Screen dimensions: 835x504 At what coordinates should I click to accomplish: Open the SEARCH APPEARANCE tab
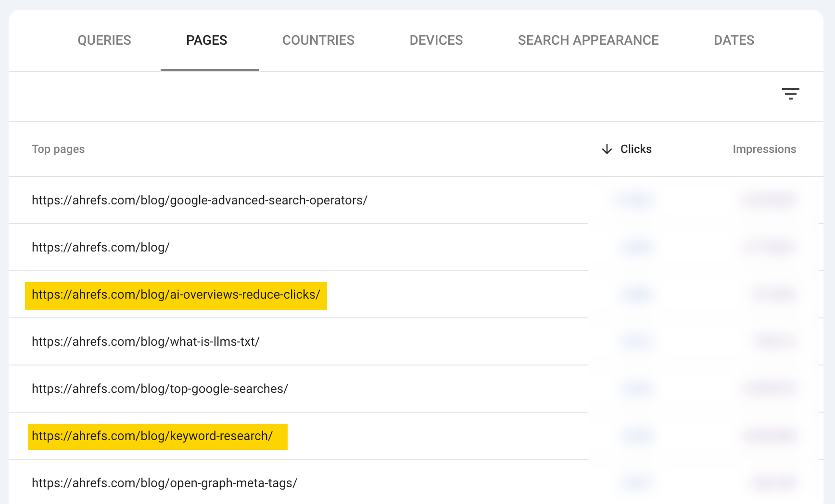pyautogui.click(x=588, y=40)
